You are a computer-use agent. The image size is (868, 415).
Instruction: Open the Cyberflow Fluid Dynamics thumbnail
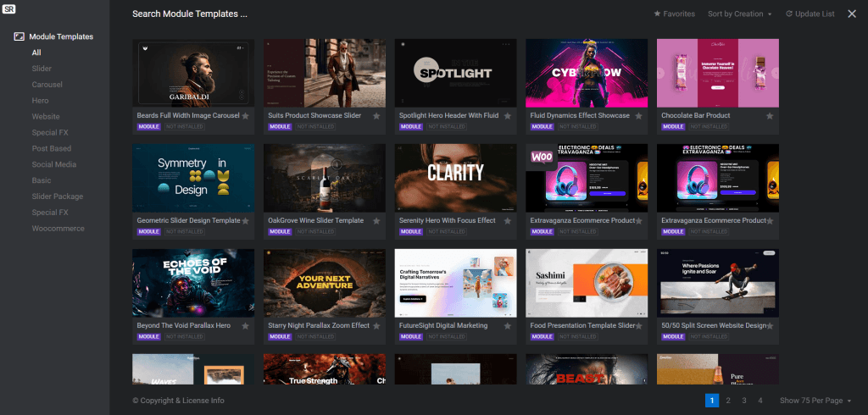click(587, 73)
